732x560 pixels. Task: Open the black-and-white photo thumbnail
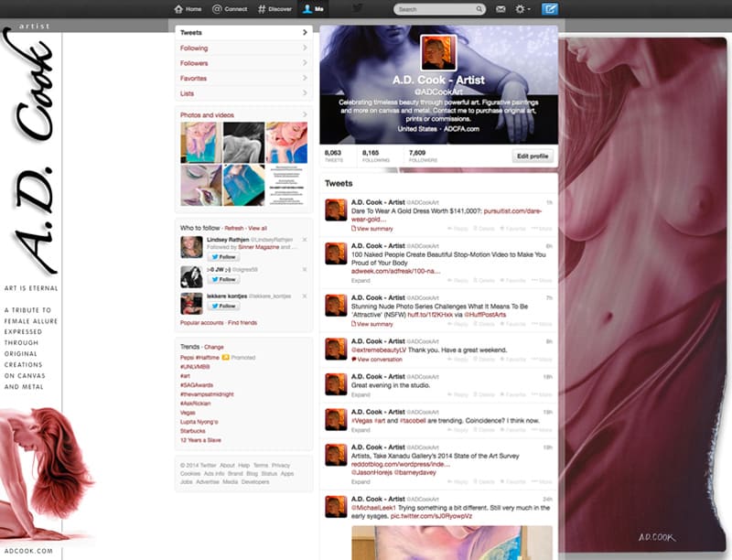[x=243, y=143]
